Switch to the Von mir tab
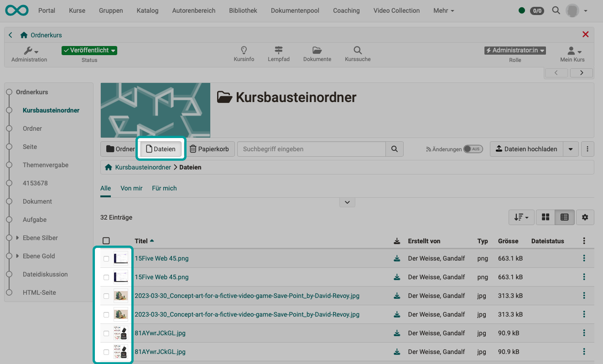Viewport: 603px width, 364px height. 131,188
